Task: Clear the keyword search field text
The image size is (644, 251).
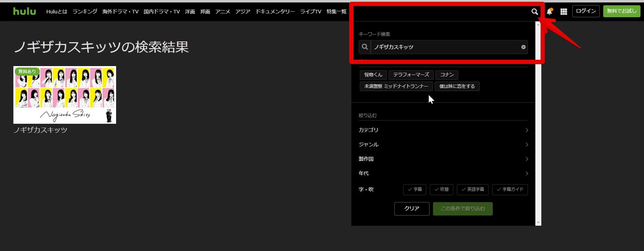Action: (523, 47)
